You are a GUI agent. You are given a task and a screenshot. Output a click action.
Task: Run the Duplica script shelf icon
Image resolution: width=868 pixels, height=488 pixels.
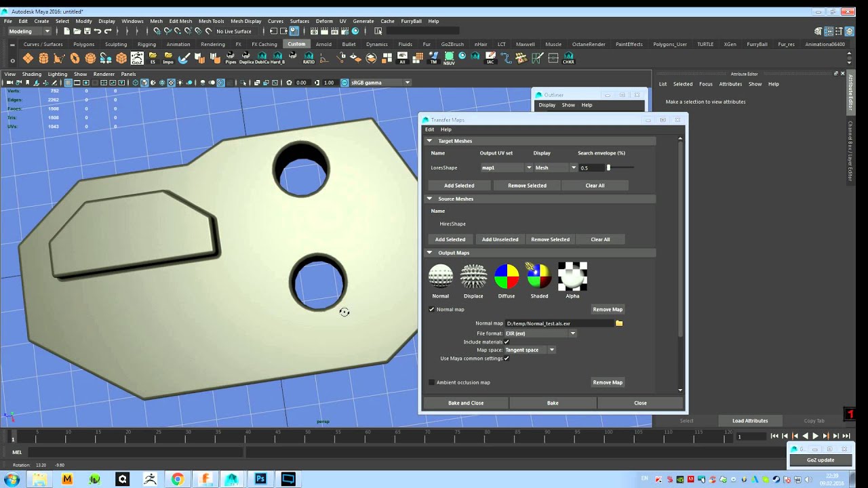247,58
